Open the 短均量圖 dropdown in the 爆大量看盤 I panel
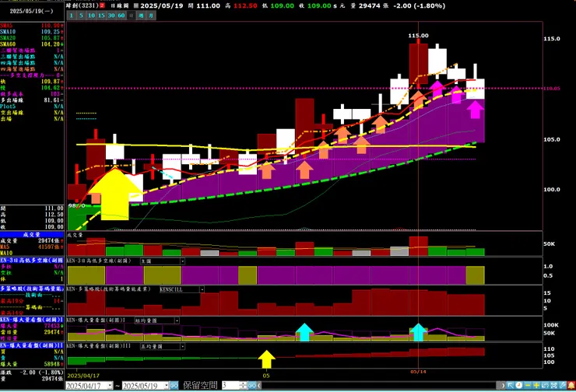This screenshot has width=576, height=392. pos(177,320)
